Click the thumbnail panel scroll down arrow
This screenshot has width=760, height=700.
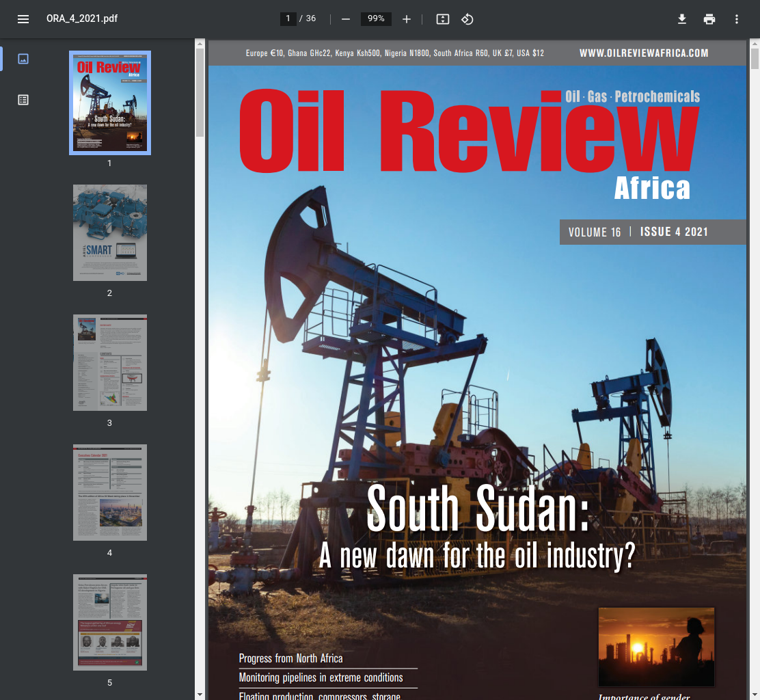200,695
